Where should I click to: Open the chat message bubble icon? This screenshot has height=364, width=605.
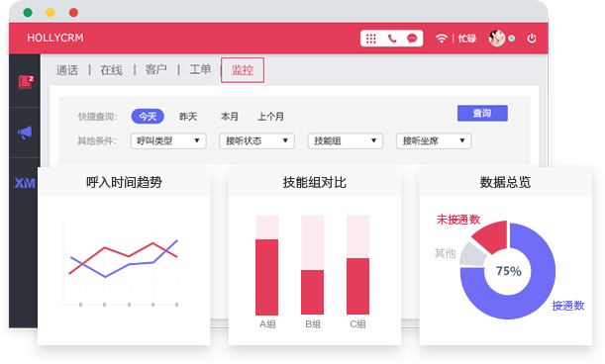pyautogui.click(x=412, y=39)
